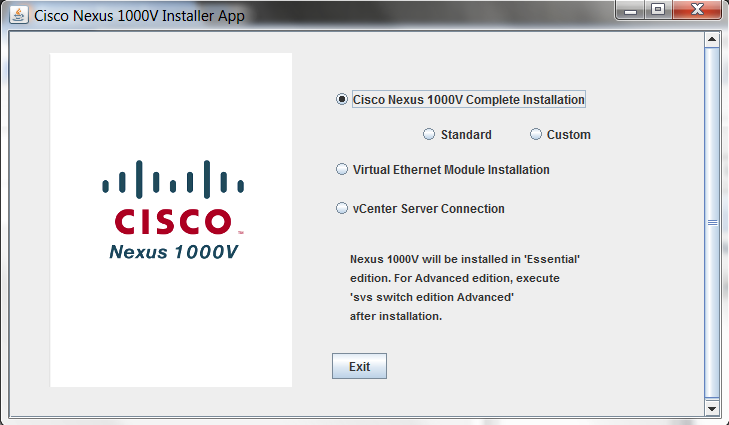Image resolution: width=729 pixels, height=425 pixels.
Task: Click the window title Cisco Nexus 1000V Installer App
Action: pyautogui.click(x=139, y=15)
